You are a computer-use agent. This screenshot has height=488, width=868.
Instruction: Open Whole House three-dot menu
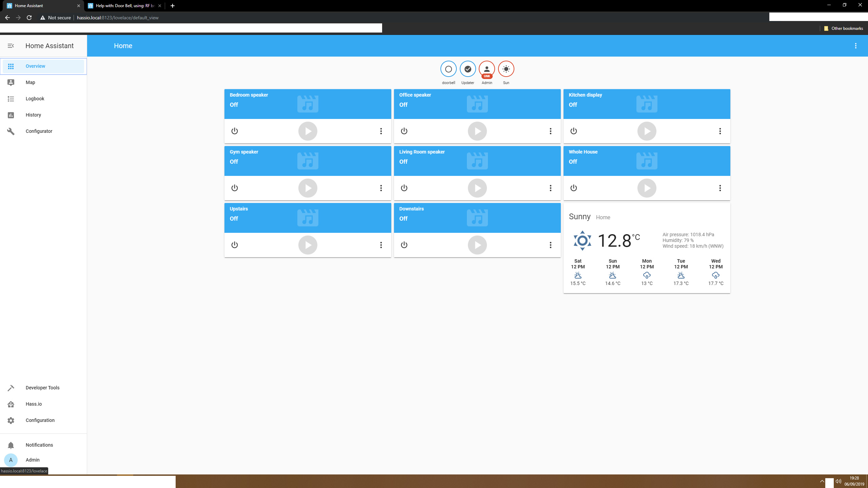[720, 188]
